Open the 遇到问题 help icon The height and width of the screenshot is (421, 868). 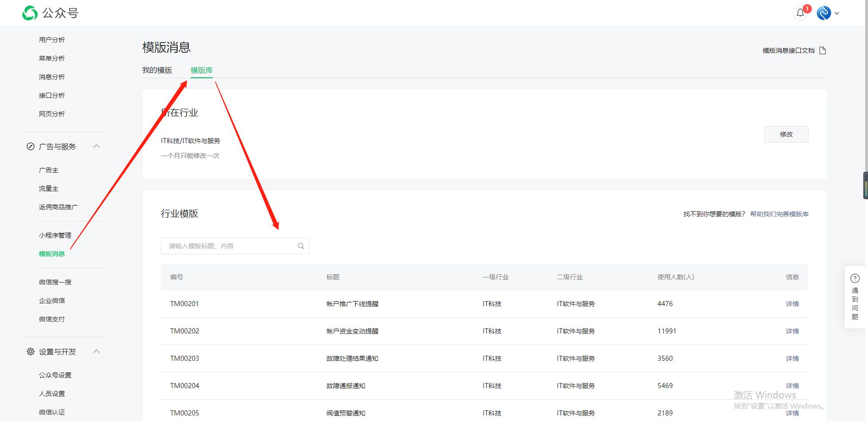point(855,278)
